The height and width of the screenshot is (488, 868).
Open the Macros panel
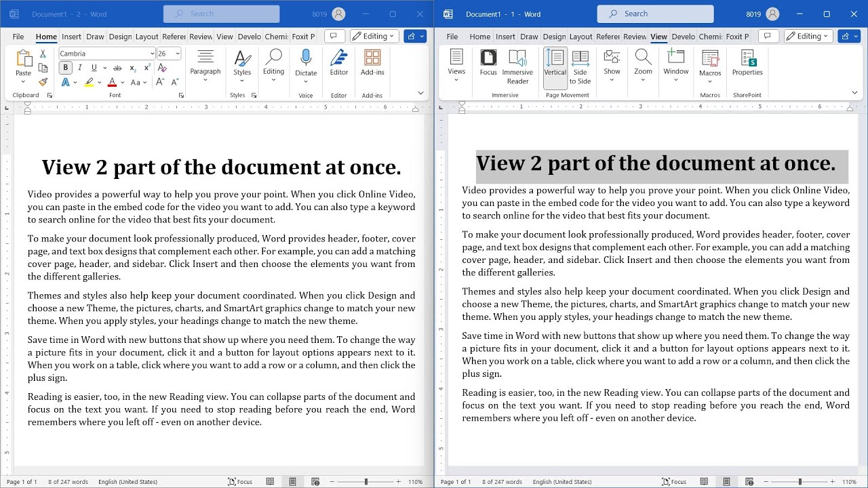click(710, 66)
